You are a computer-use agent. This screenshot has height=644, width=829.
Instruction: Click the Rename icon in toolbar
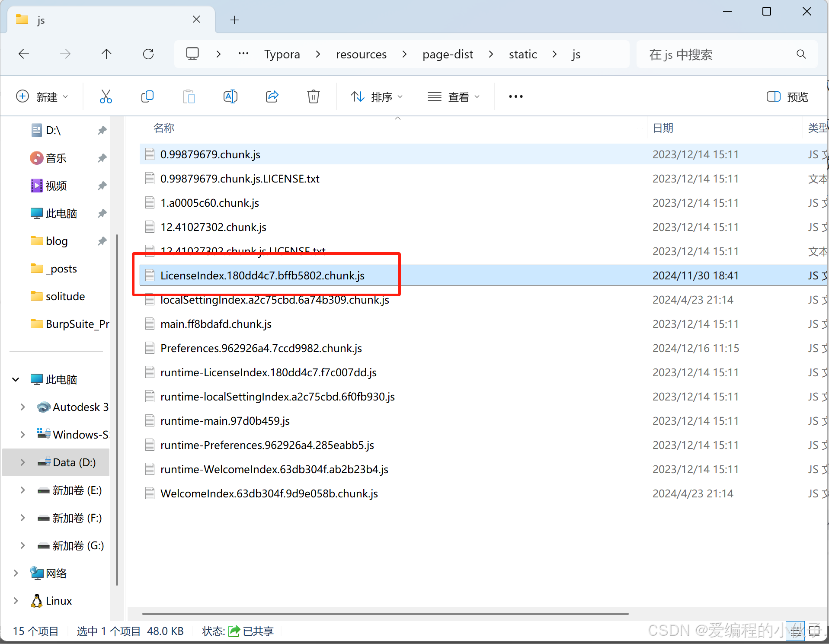tap(230, 96)
